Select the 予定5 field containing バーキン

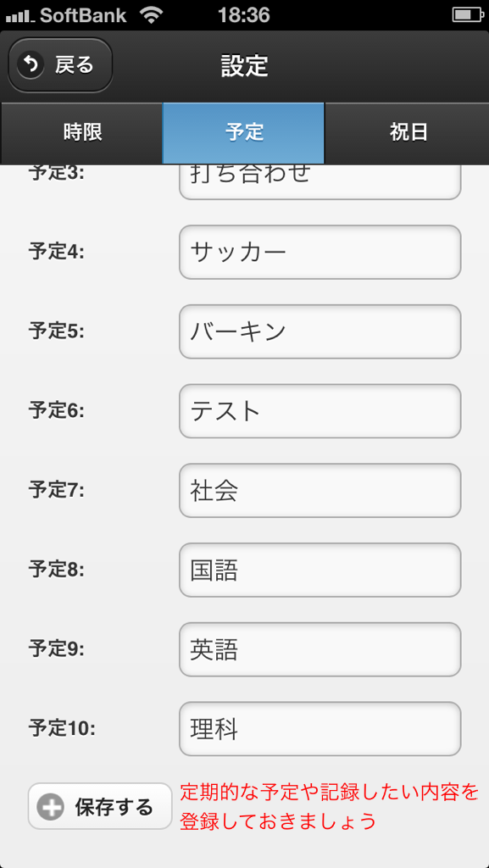click(x=320, y=331)
